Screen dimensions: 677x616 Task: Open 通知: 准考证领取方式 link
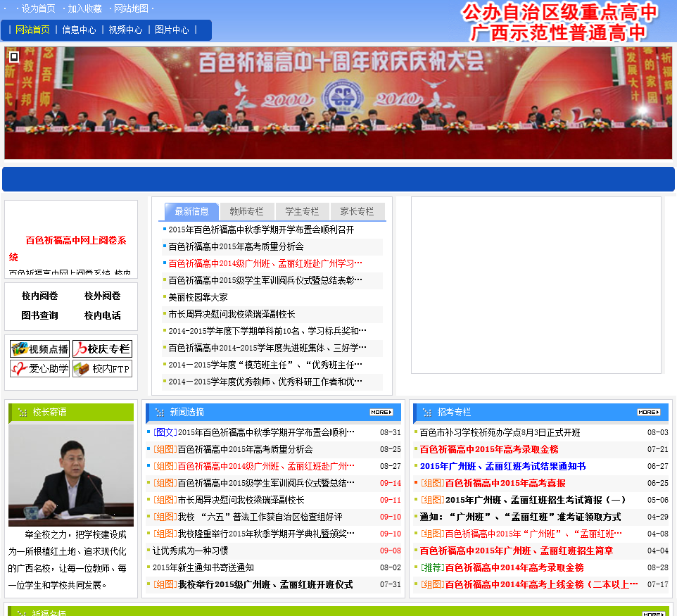pos(521,517)
